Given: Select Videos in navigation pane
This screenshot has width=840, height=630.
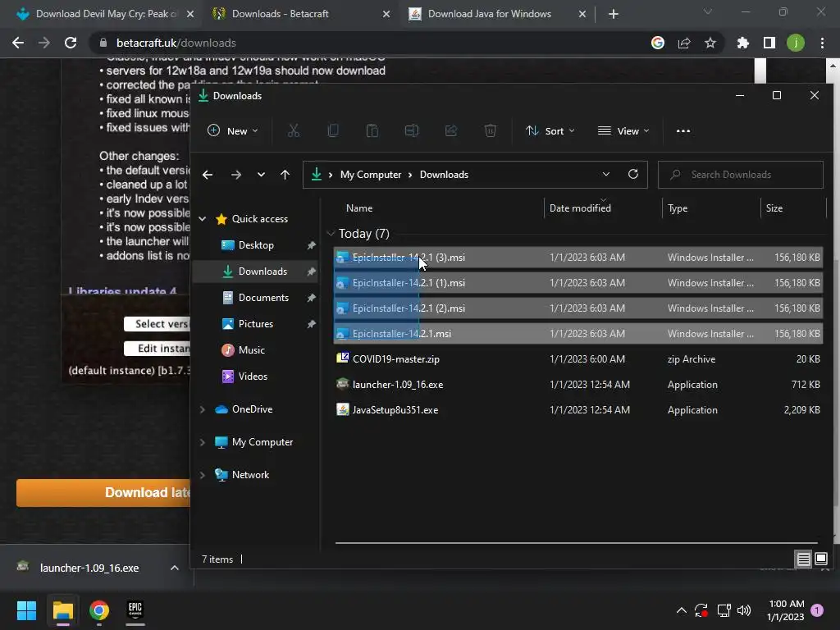Looking at the screenshot, I should tap(253, 377).
